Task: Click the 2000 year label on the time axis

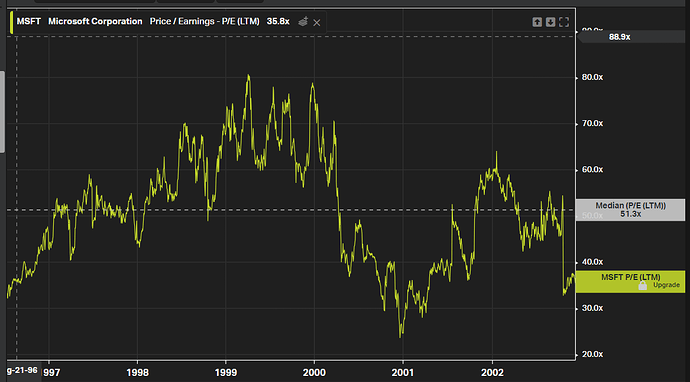Action: click(315, 373)
